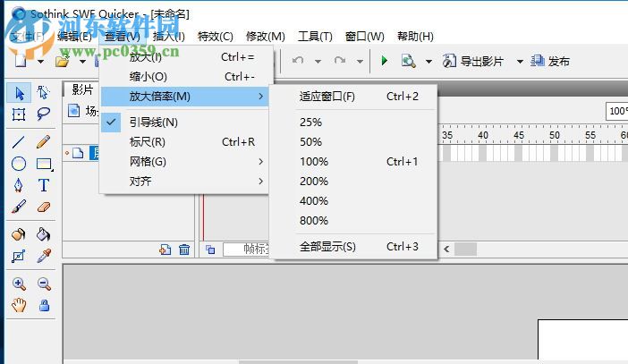The image size is (628, 364).
Task: Open the 窗口(W) menu
Action: click(x=364, y=37)
